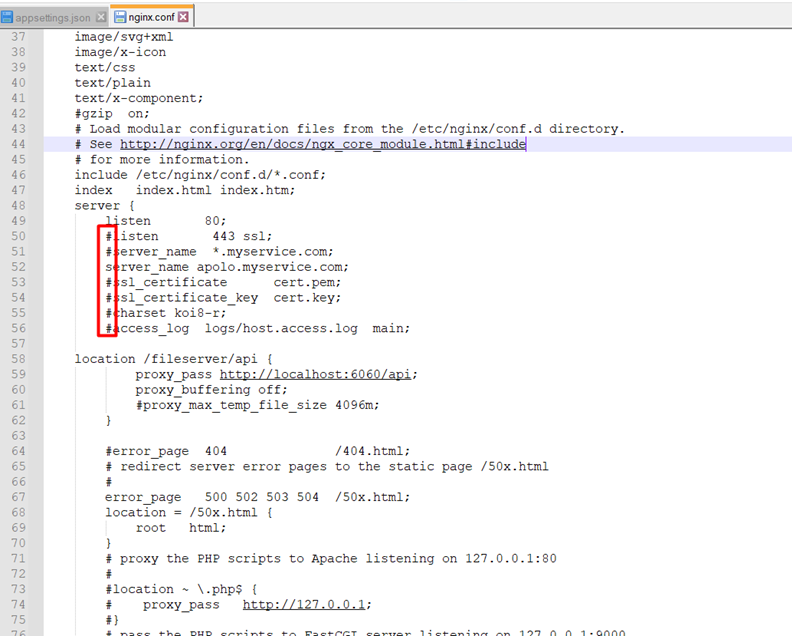Screen dimensions: 792x636
Task: Open the http://localhost:6060/api link
Action: pyautogui.click(x=315, y=374)
